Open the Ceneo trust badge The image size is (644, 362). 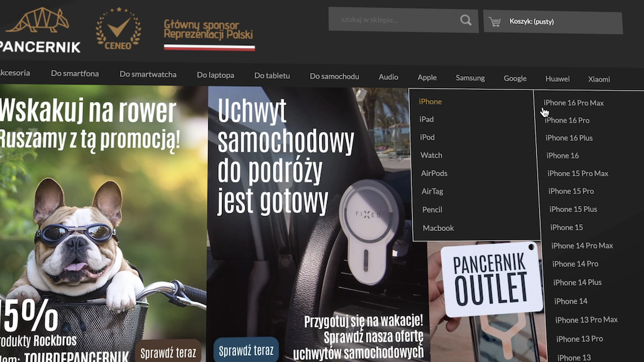(x=118, y=28)
